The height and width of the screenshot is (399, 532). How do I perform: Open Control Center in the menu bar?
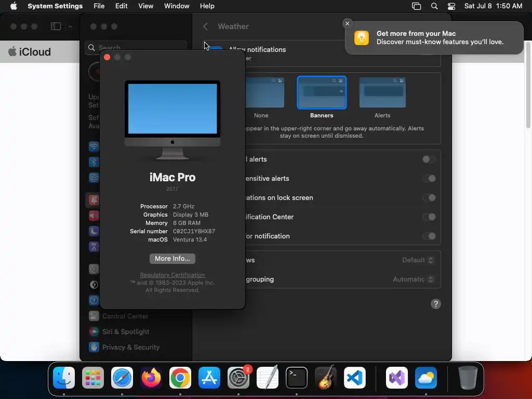coord(451,6)
